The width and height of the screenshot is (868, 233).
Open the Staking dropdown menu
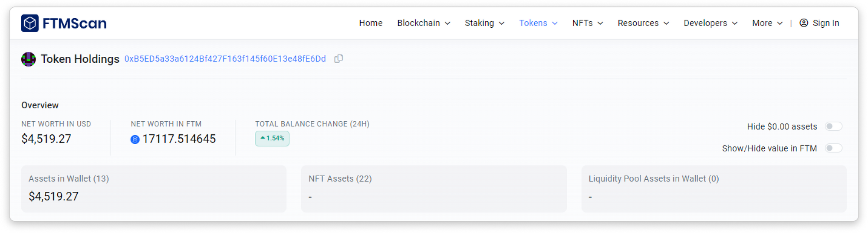[484, 23]
